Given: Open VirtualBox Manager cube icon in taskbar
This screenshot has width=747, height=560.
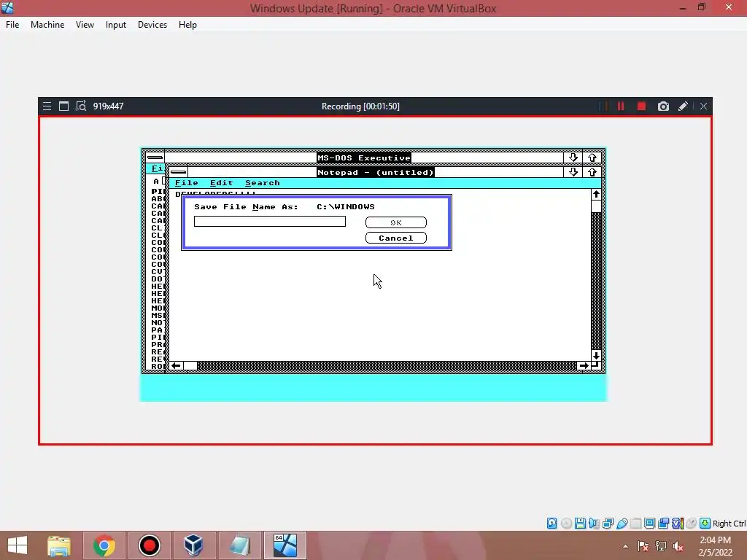Looking at the screenshot, I should tap(193, 545).
